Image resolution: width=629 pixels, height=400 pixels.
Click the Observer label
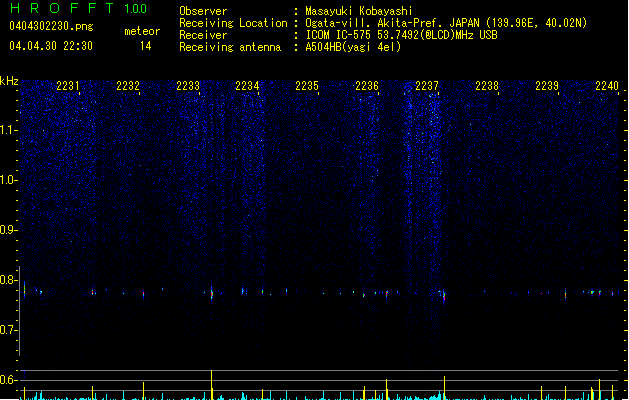(203, 11)
